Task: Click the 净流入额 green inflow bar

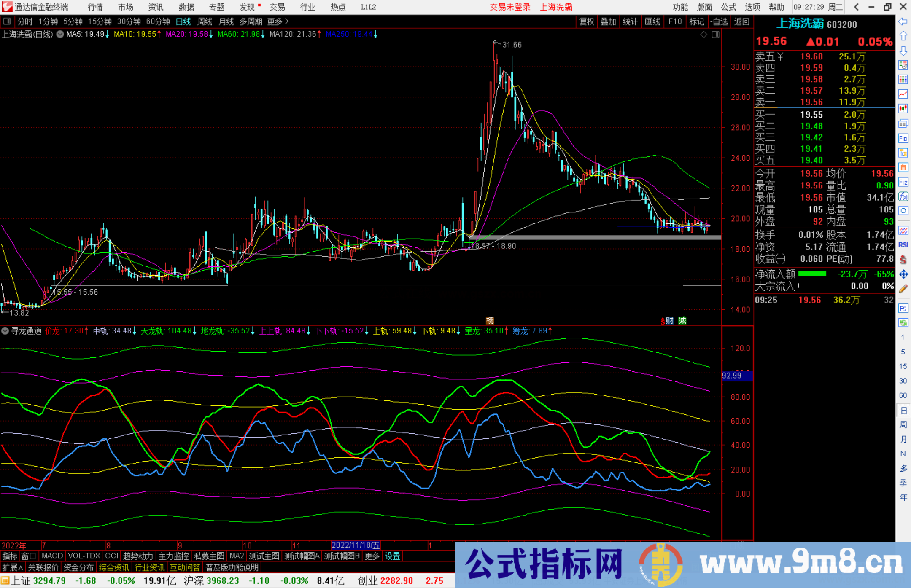Action: click(812, 274)
